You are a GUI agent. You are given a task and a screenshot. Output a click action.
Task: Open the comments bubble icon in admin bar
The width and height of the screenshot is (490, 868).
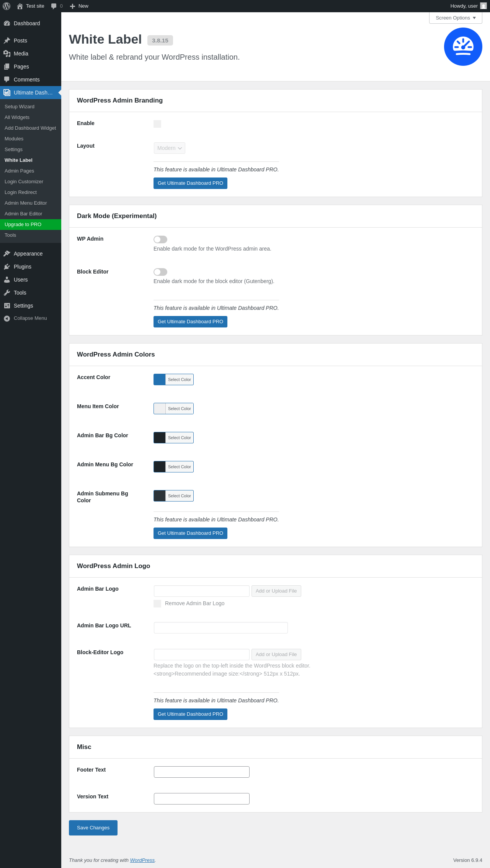coord(54,6)
